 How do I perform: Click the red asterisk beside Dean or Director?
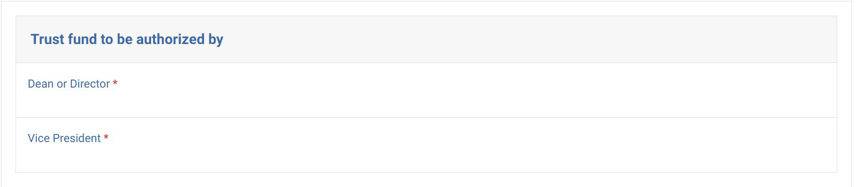[x=115, y=83]
